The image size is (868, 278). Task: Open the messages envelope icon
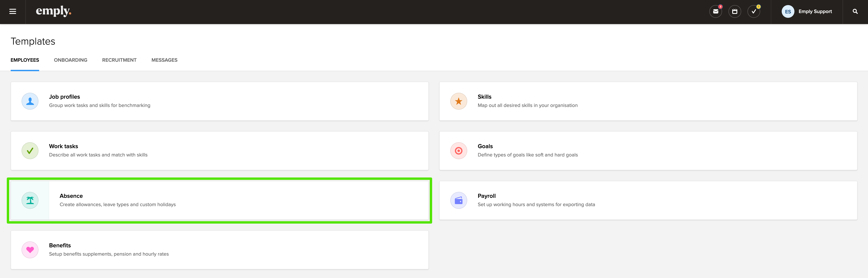(x=715, y=12)
